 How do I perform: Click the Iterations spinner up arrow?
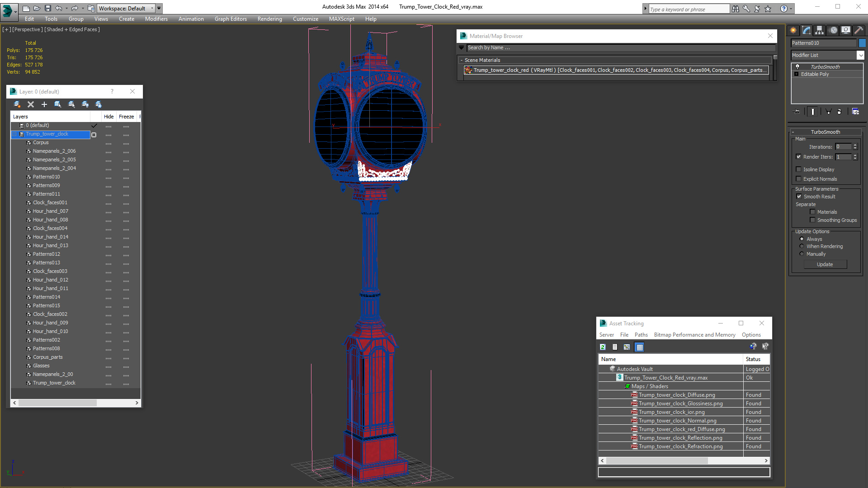click(855, 145)
